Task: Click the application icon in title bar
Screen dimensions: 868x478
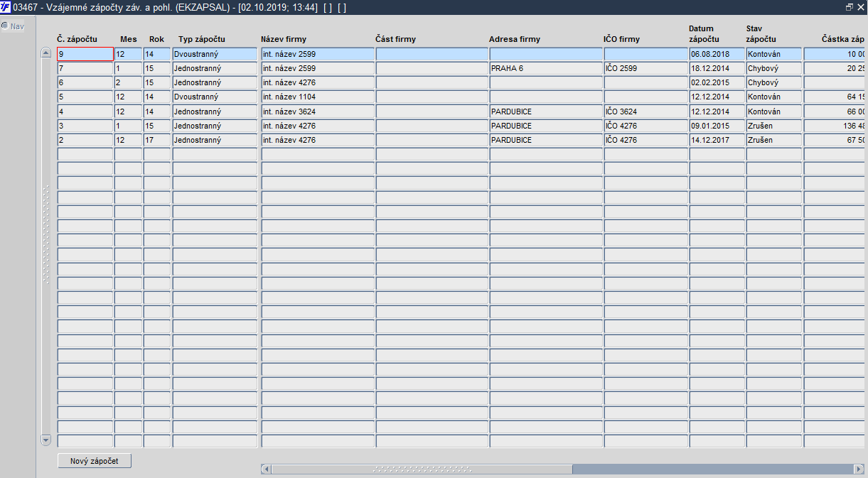Action: click(x=6, y=6)
